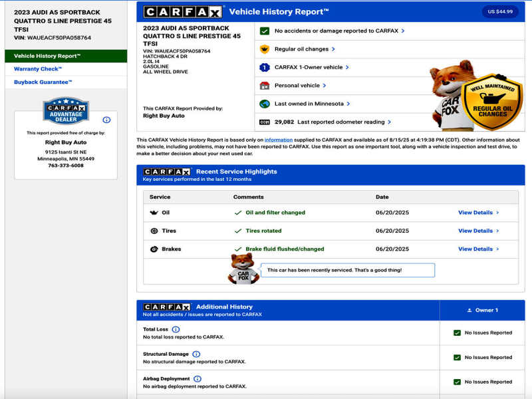Open the Warranty Check sidebar tab
This screenshot has width=532, height=399.
pyautogui.click(x=66, y=69)
